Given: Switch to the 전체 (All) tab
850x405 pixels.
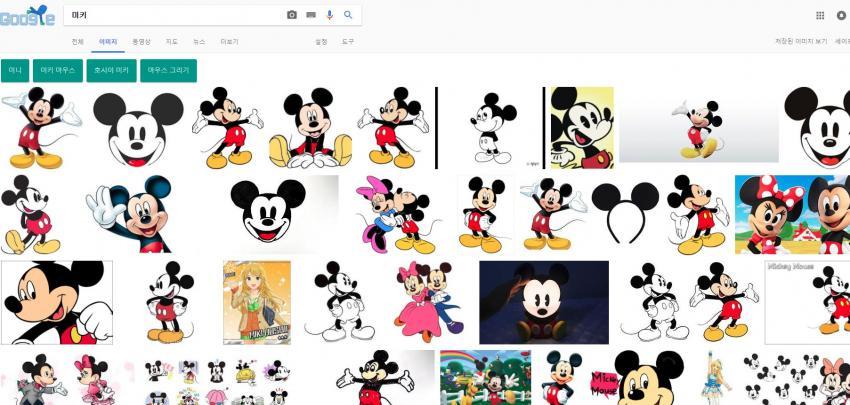Looking at the screenshot, I should click(x=77, y=42).
